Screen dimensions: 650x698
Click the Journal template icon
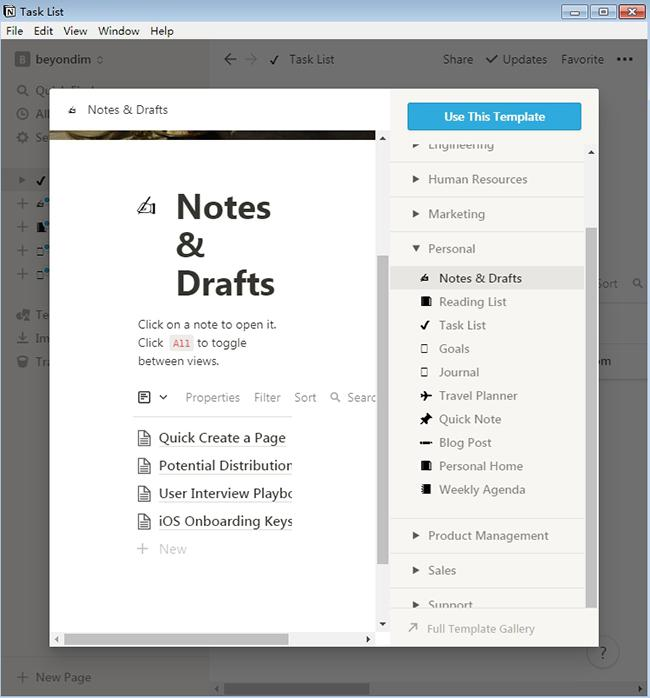pyautogui.click(x=425, y=372)
